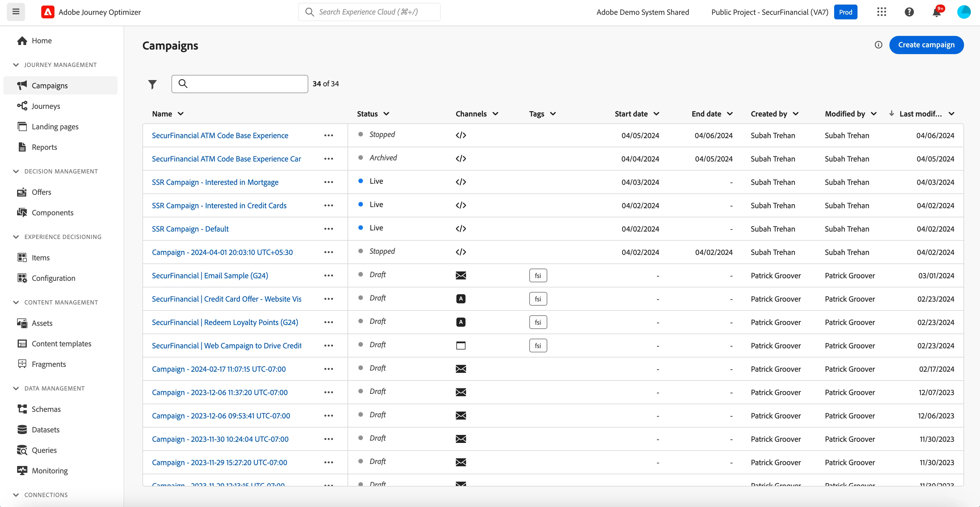Click the fsi tag on Email Sample row

coord(538,276)
